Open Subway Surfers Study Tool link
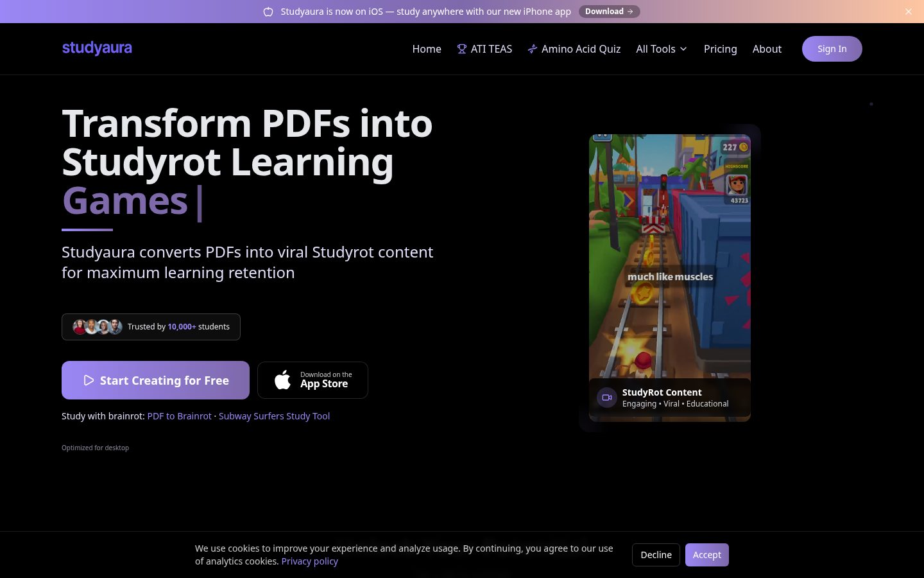The width and height of the screenshot is (924, 578). pos(274,416)
